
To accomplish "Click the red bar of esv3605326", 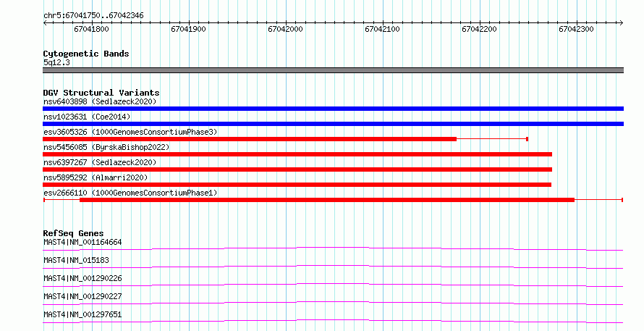I will point(250,139).
